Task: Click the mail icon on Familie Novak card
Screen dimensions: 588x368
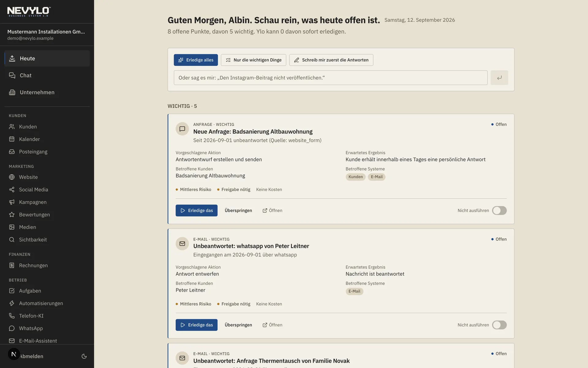Action: tap(182, 358)
